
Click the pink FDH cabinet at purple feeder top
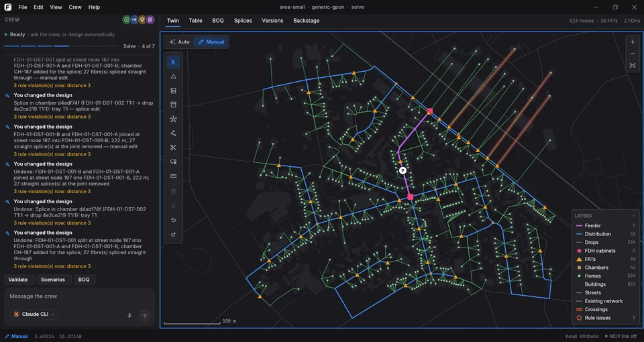point(430,111)
